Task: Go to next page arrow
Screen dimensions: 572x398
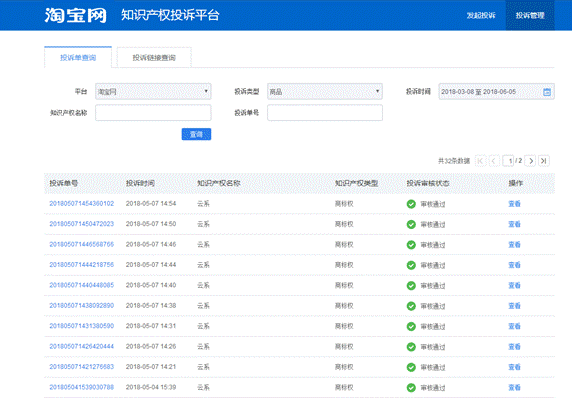Action: pyautogui.click(x=530, y=161)
